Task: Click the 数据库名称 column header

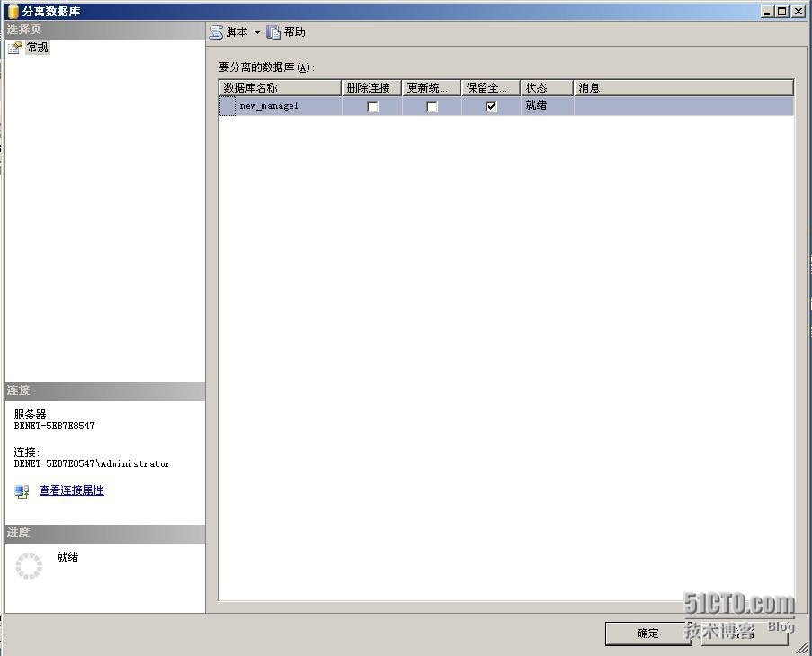Action: [281, 87]
